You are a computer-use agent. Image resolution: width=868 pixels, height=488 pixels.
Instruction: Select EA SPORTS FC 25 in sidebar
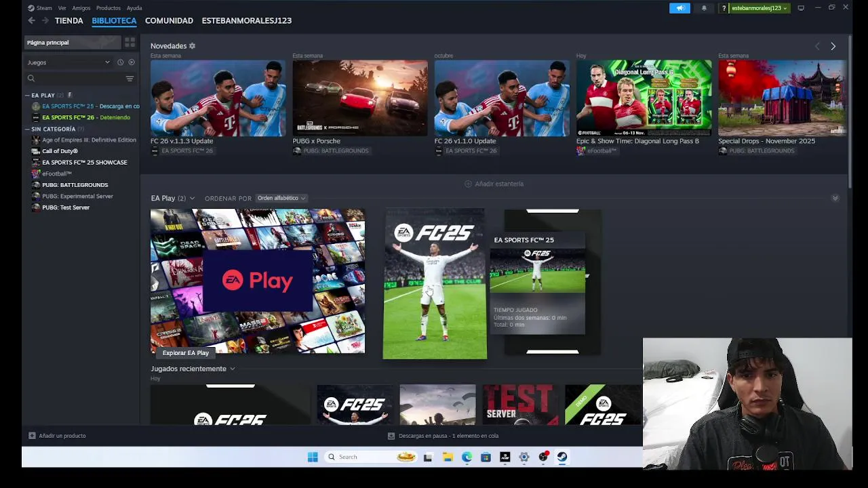click(x=85, y=106)
